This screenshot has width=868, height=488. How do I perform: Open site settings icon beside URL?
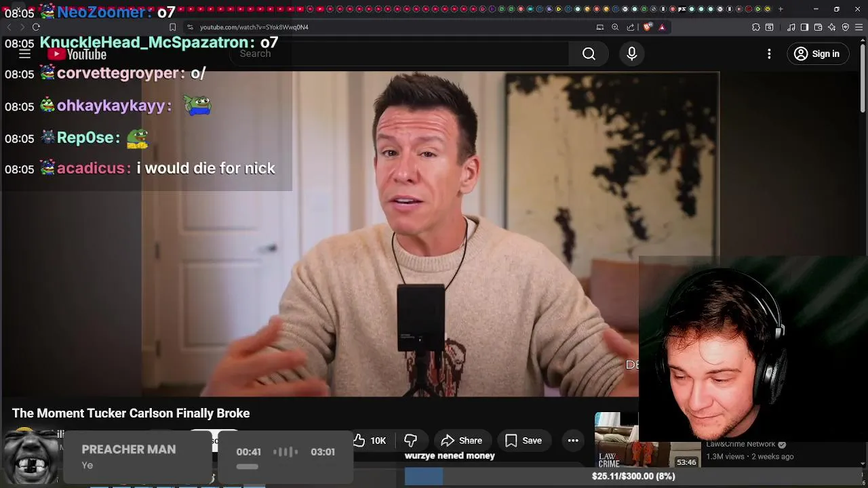pos(190,27)
